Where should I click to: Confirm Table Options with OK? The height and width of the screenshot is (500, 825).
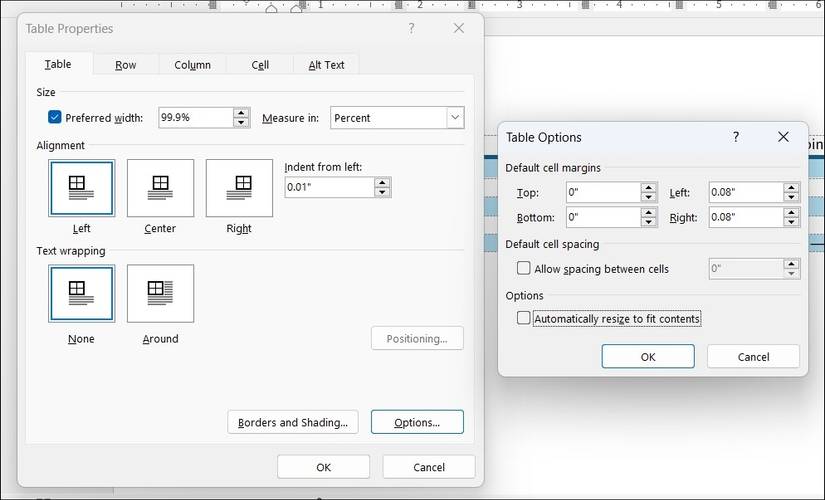pyautogui.click(x=648, y=356)
